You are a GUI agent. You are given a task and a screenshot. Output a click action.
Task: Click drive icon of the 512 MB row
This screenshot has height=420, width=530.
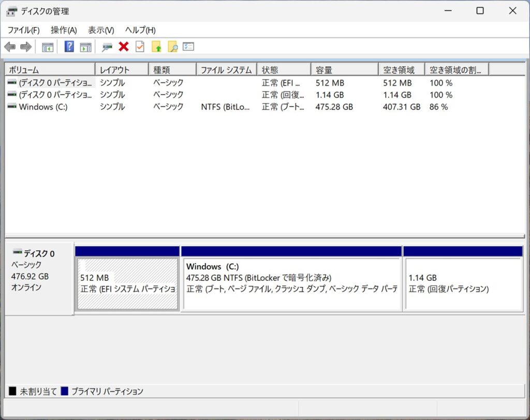12,82
